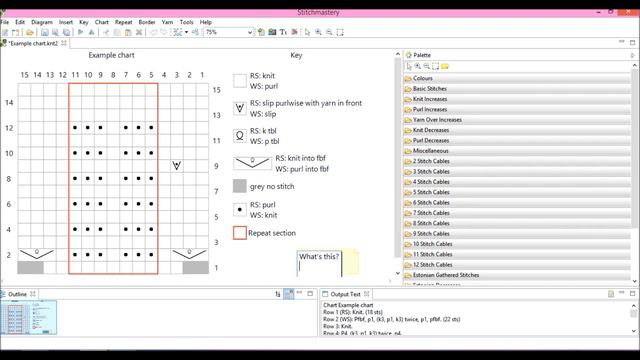Click the slip stitch symbol on chart row 9
The image size is (640, 360).
(x=177, y=166)
